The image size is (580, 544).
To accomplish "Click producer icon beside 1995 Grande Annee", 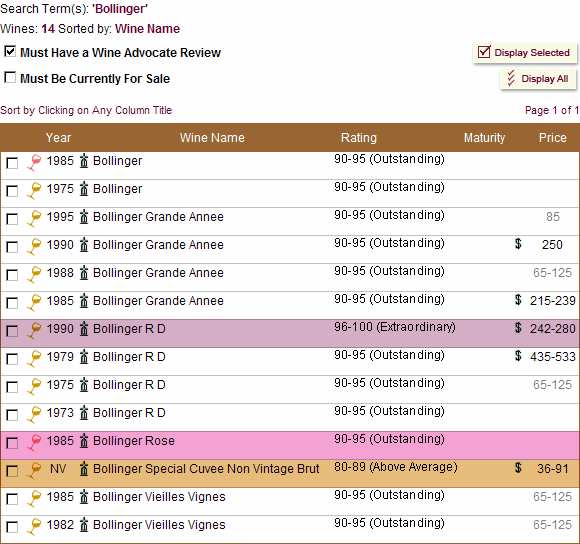I will tap(84, 217).
